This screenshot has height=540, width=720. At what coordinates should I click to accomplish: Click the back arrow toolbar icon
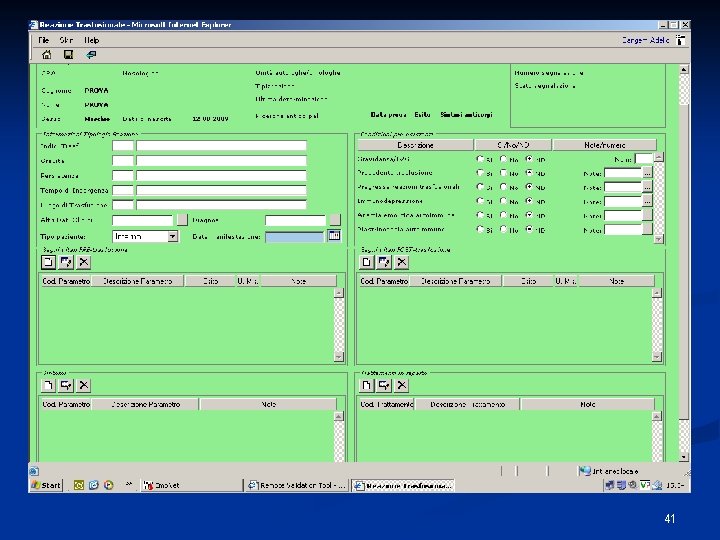point(92,54)
